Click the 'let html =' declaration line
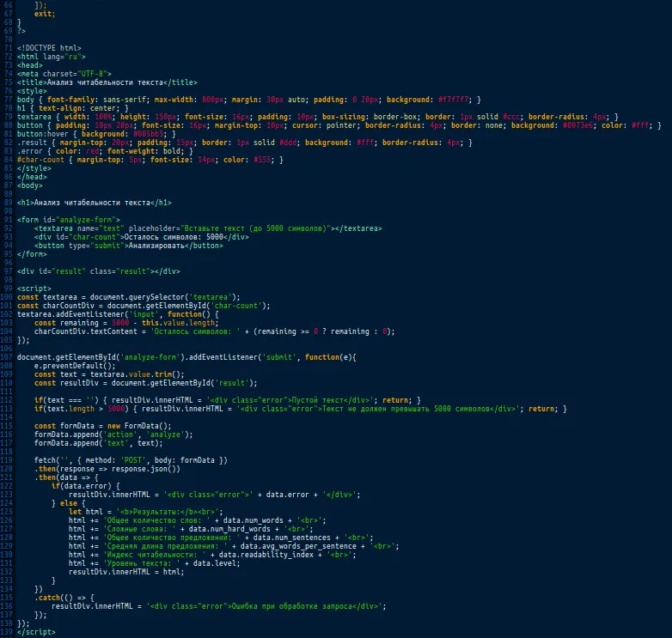 146,512
